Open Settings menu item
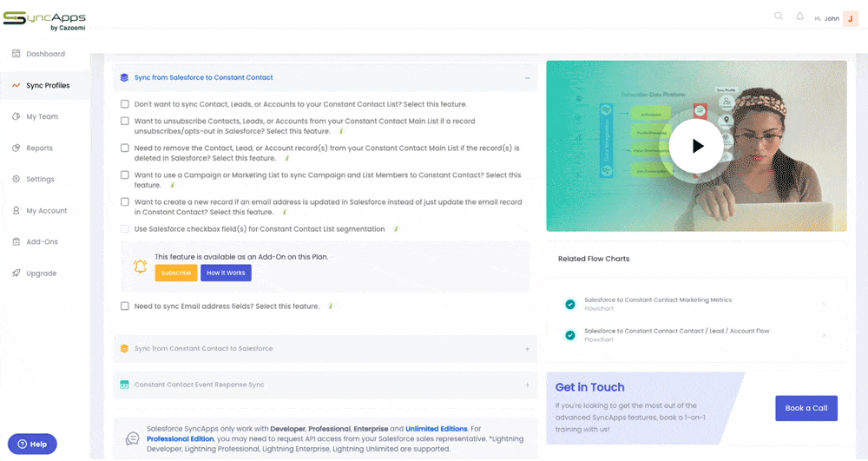 [x=41, y=179]
